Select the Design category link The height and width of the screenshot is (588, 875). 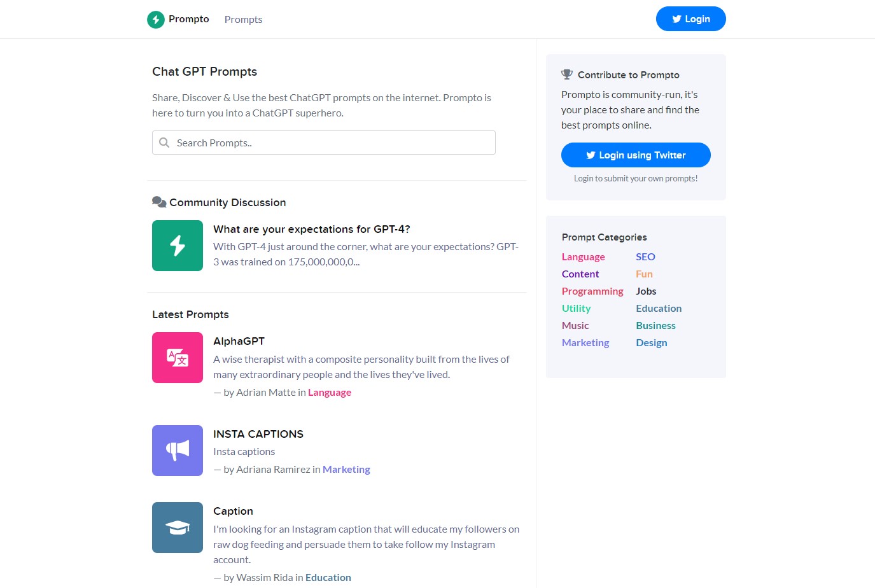(x=652, y=342)
